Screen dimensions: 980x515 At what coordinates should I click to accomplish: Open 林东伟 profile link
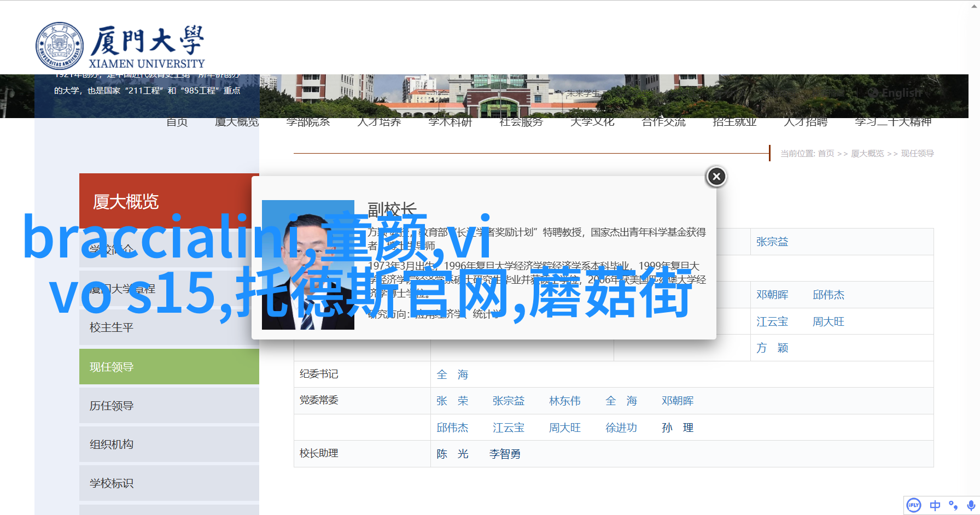[565, 401]
